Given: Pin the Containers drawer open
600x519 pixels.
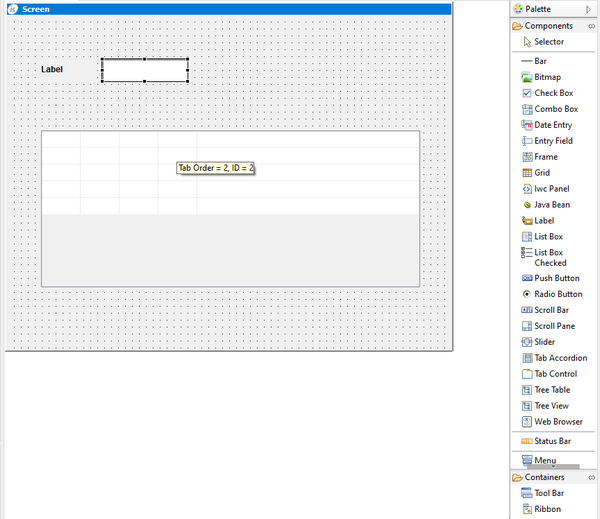Looking at the screenshot, I should click(592, 477).
